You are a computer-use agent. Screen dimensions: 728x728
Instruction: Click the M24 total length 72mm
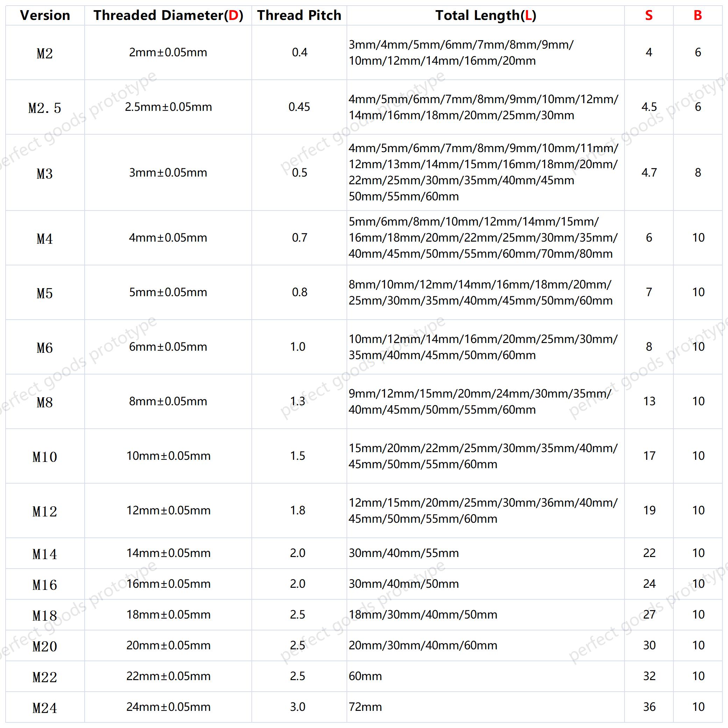[365, 707]
